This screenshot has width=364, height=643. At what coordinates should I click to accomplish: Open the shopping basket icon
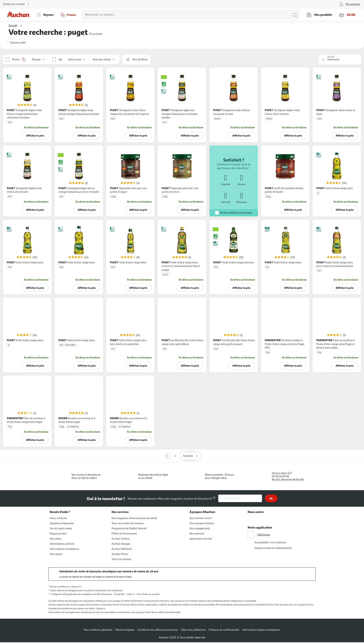pyautogui.click(x=341, y=15)
